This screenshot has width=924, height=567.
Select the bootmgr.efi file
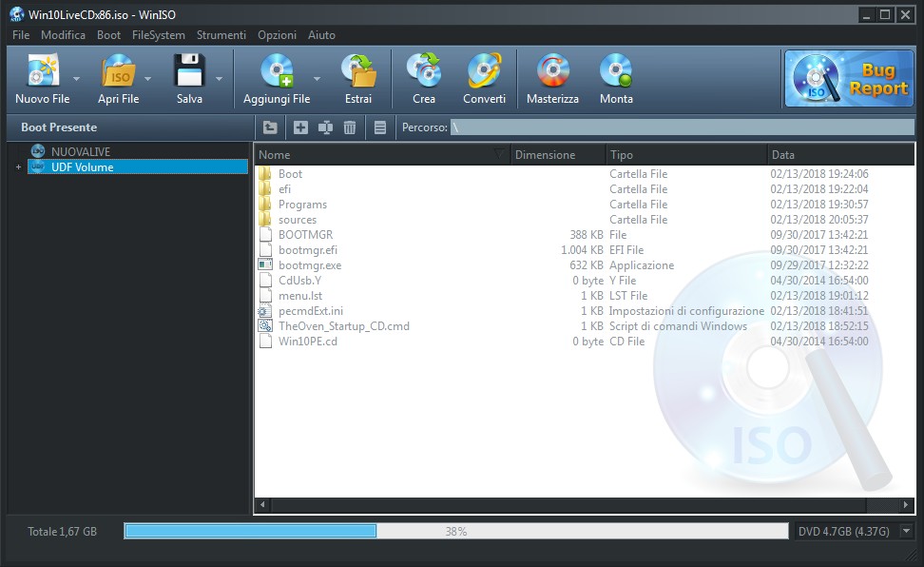pyautogui.click(x=308, y=250)
